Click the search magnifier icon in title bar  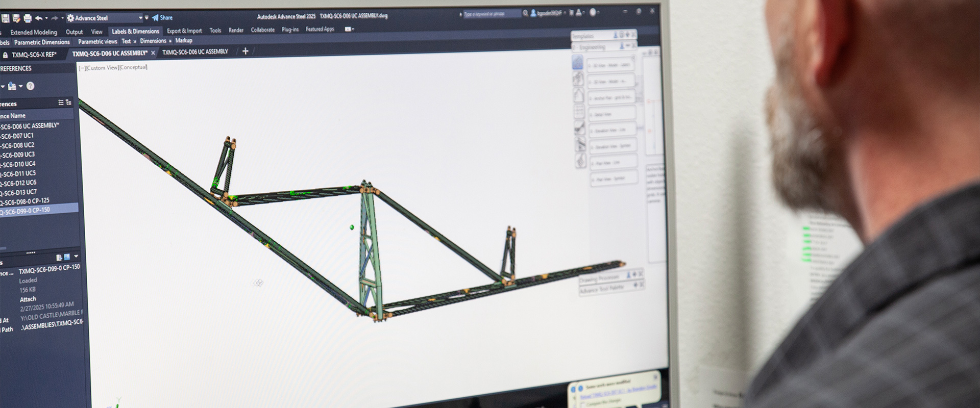(x=525, y=13)
